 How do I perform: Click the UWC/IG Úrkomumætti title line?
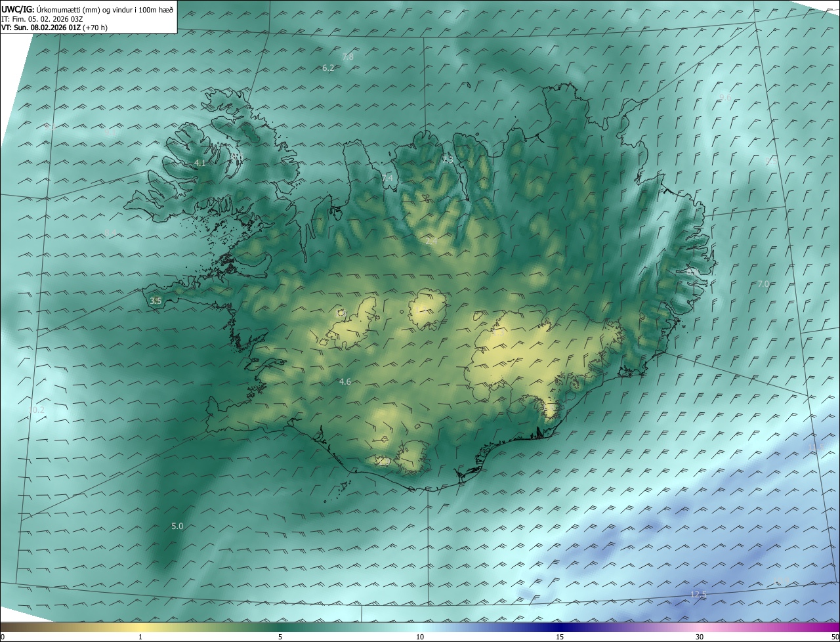click(x=87, y=9)
